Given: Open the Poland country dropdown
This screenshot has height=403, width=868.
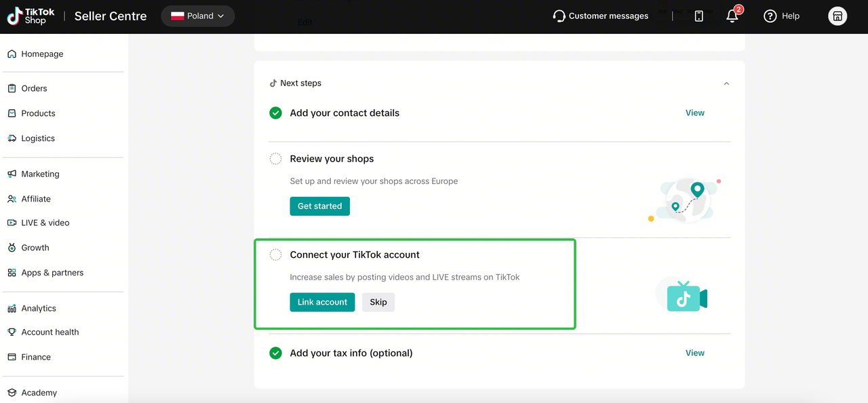Looking at the screenshot, I should click(x=198, y=16).
